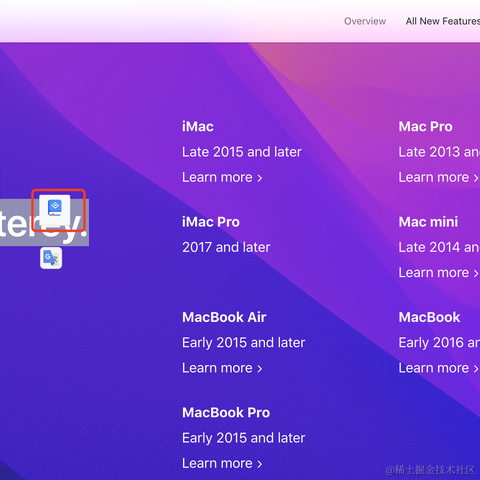Screen dimensions: 480x480
Task: Click the Google Translate popup icon
Action: (x=51, y=258)
